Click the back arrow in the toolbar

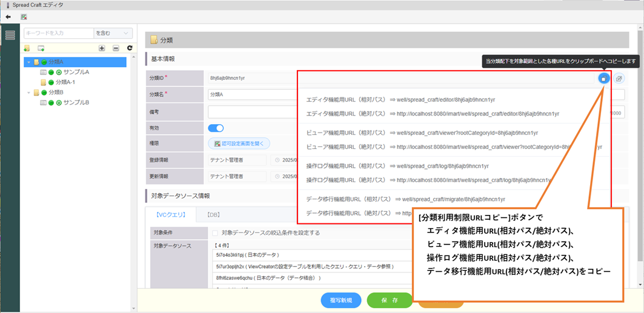click(8, 17)
